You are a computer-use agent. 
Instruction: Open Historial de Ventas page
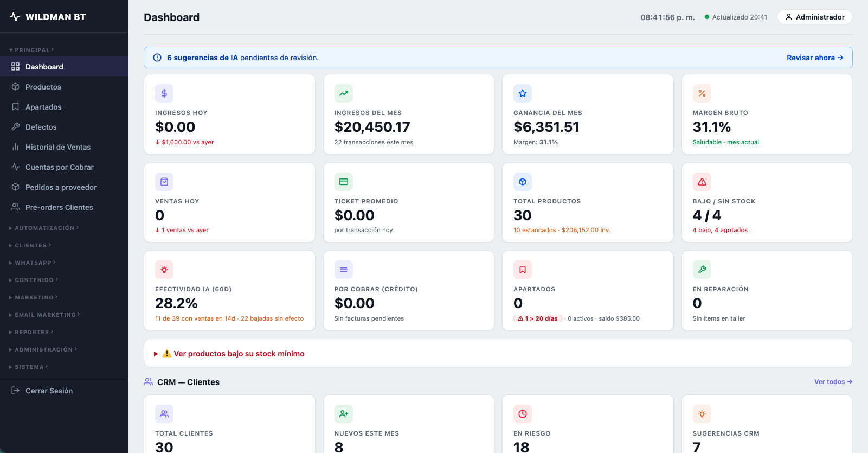coord(64,147)
